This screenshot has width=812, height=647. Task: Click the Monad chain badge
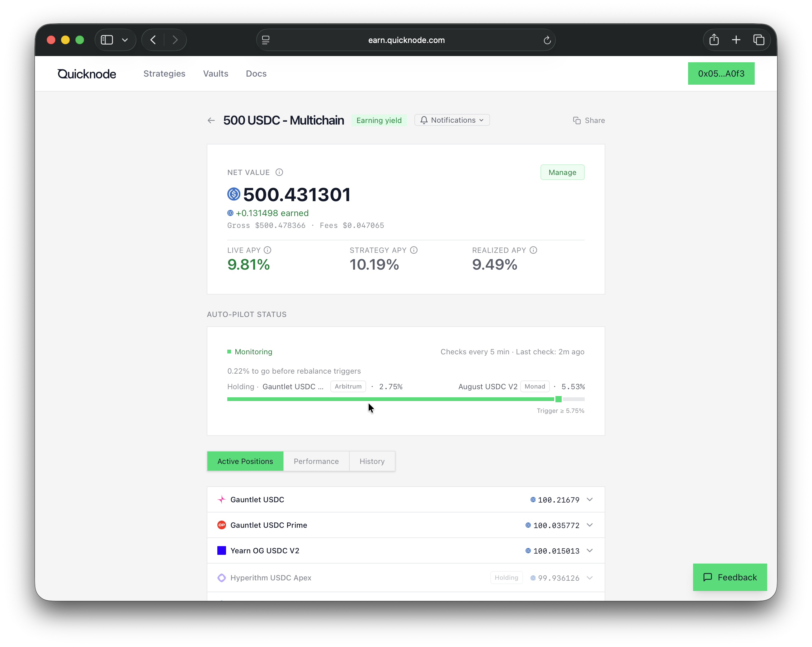click(535, 386)
